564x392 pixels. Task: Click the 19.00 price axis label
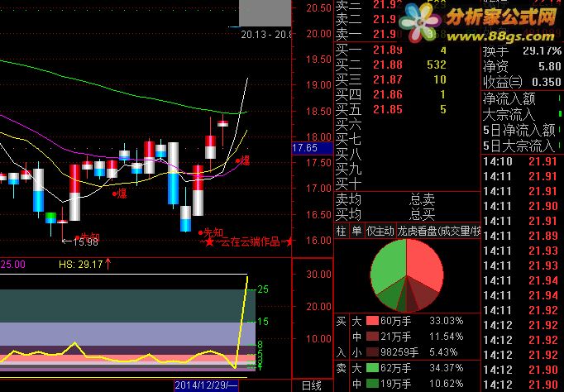coord(318,85)
